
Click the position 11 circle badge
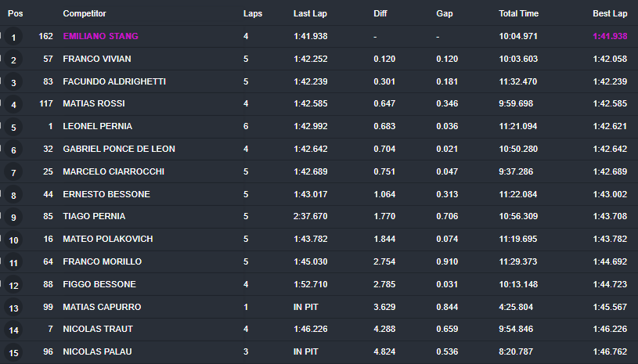pos(13,263)
